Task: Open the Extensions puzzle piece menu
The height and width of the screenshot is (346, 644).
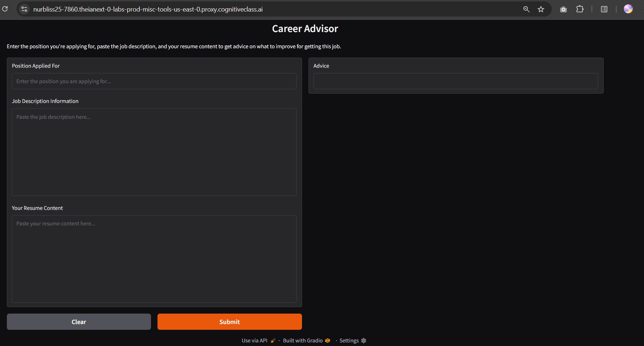Action: coord(580,9)
